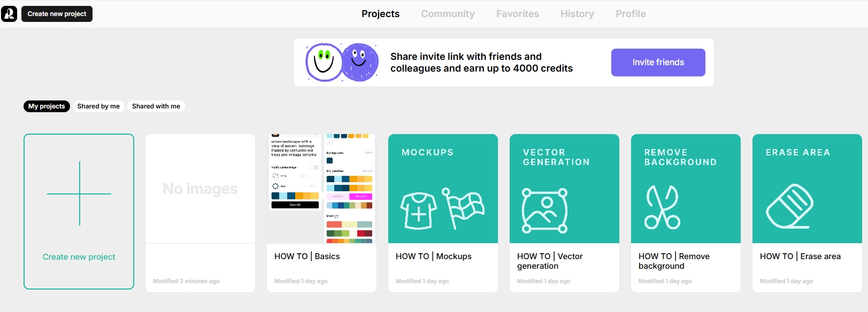Click the Invite friends button
This screenshot has height=312, width=868.
pyautogui.click(x=658, y=63)
